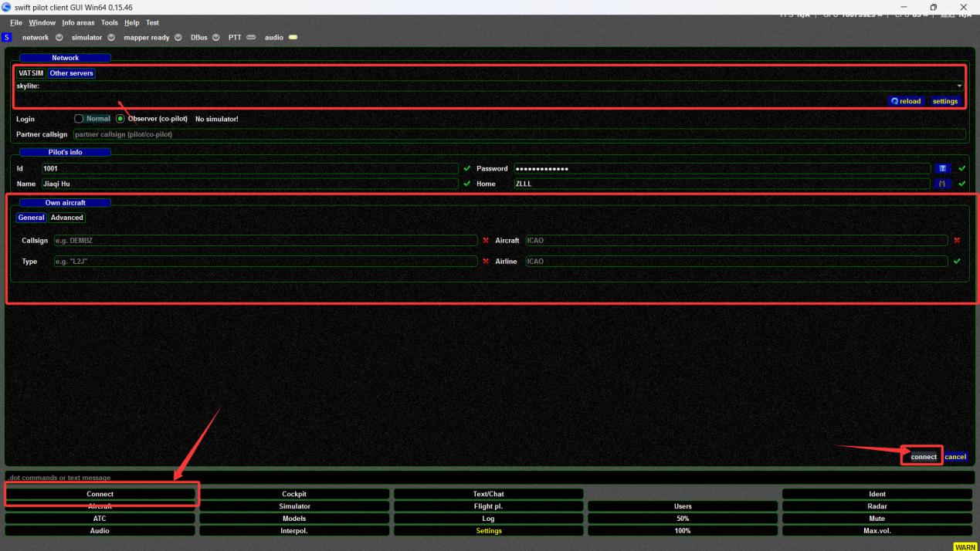This screenshot has height=551, width=980.
Task: Click the Max.vol. button
Action: click(877, 531)
